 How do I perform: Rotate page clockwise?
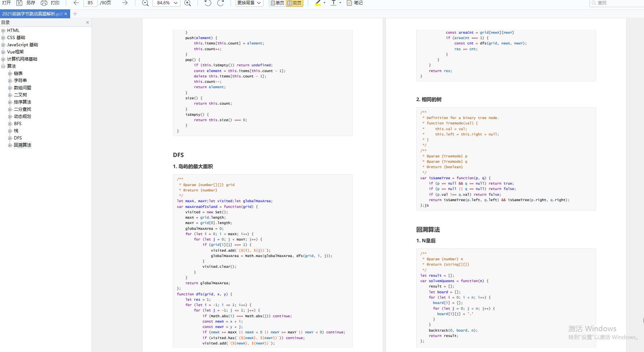[221, 3]
